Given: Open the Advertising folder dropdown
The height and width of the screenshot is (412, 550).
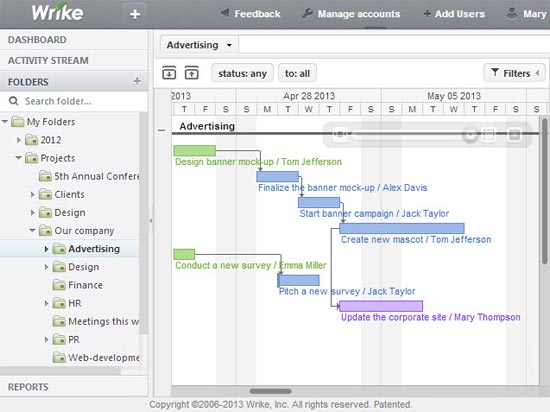Looking at the screenshot, I should coord(199,45).
